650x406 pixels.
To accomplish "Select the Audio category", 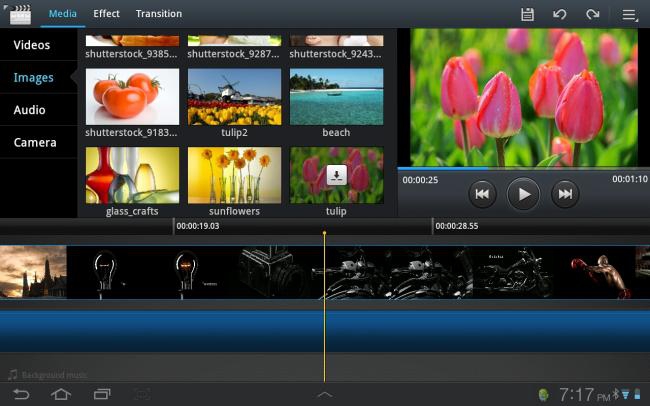I will 39,110.
